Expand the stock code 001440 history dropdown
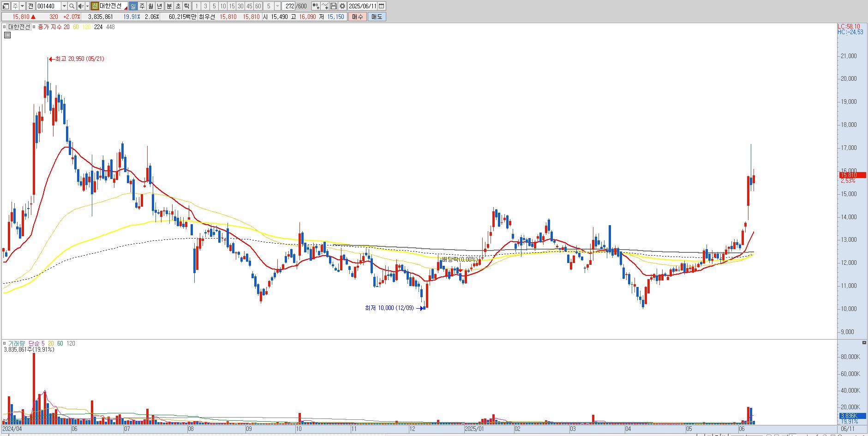The height and width of the screenshot is (436, 868). (x=64, y=6)
